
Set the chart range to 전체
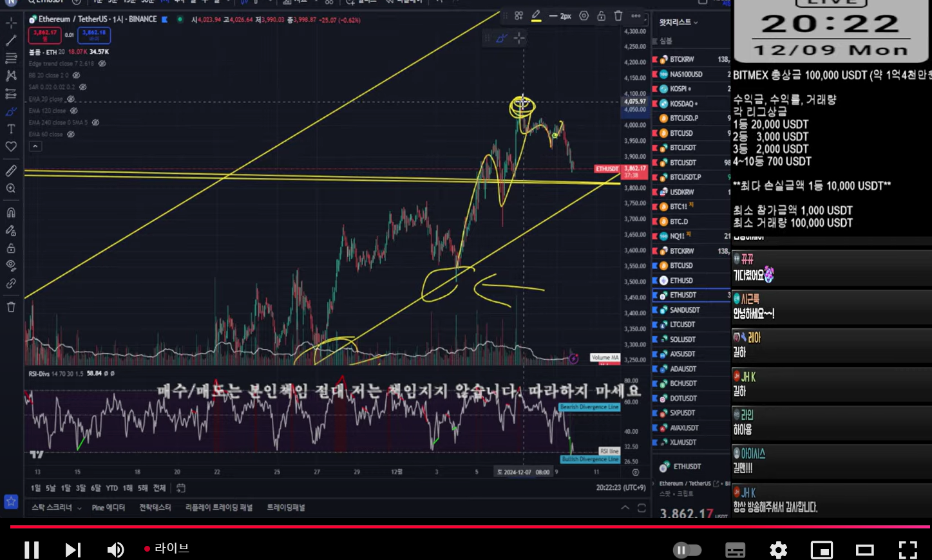159,488
